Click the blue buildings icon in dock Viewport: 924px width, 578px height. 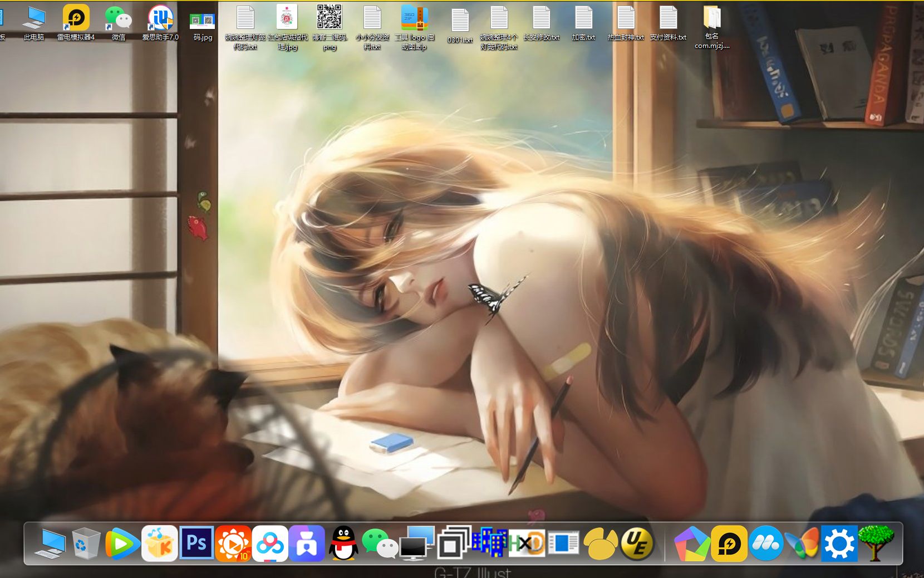click(x=490, y=543)
